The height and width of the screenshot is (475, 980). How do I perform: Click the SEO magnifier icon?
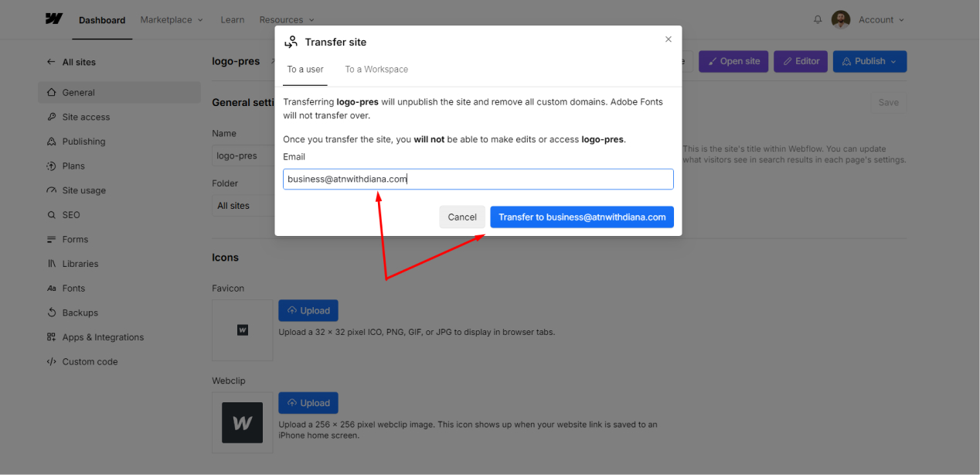52,215
